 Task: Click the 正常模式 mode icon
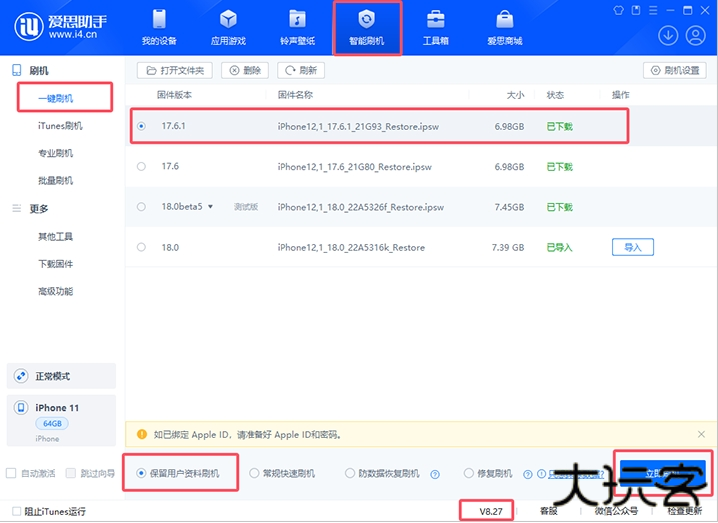coord(21,376)
